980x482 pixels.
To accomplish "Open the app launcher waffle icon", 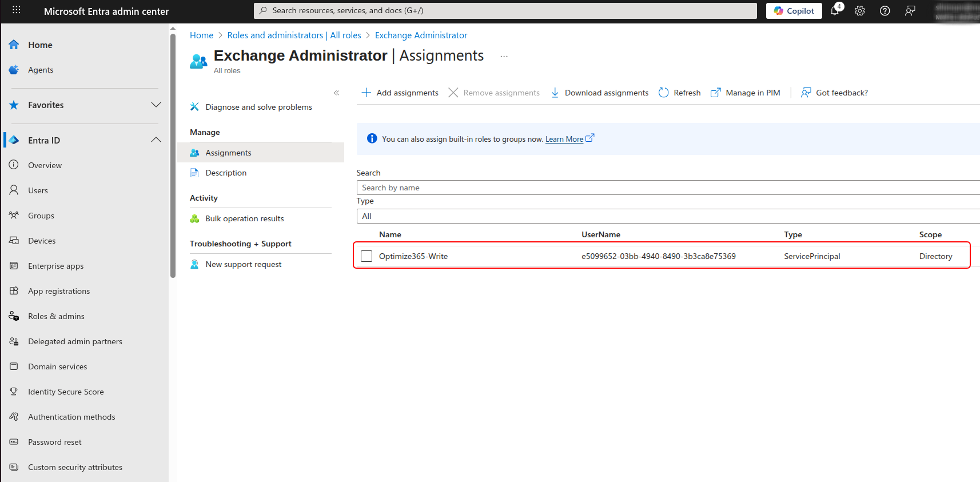I will 16,10.
